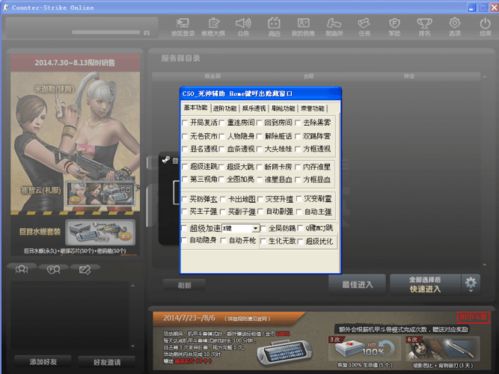Screen dimensions: 499x374
Task: Toggle the 方框显血 checkbox
Action: (x=298, y=179)
